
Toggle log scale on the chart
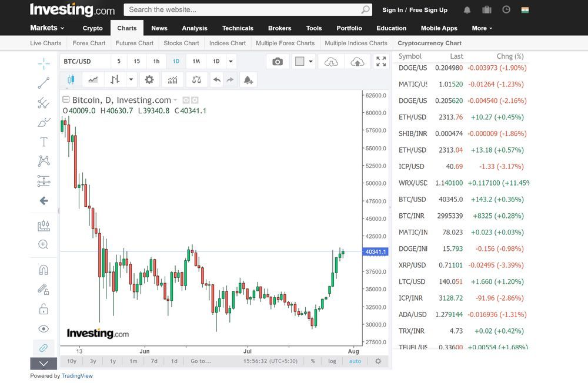332,361
